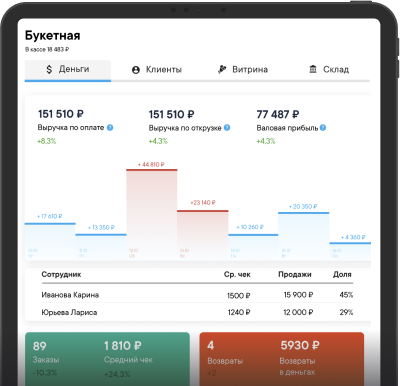The height and width of the screenshot is (386, 400).
Task: Open the red Возвраты summary card
Action: pyautogui.click(x=282, y=359)
